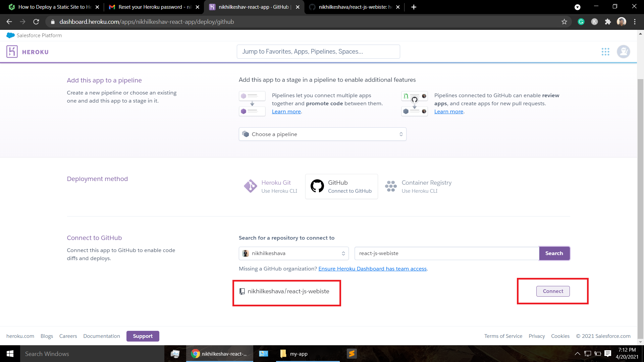Open new browser tab

414,7
